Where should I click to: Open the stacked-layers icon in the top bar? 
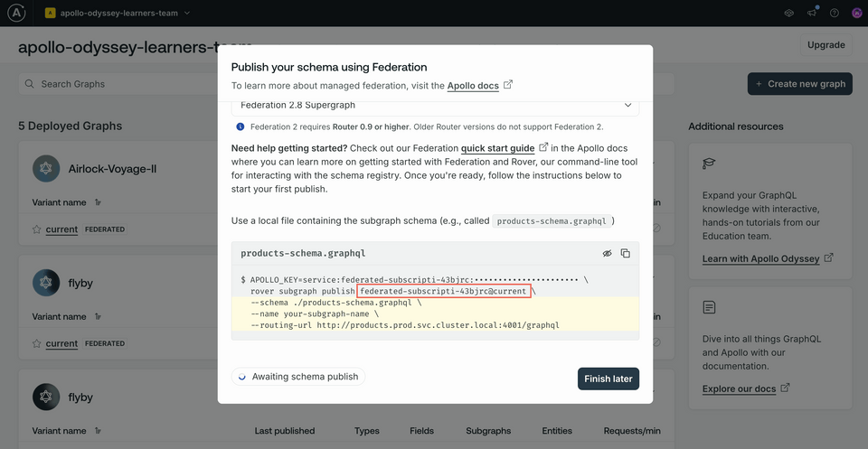click(789, 13)
